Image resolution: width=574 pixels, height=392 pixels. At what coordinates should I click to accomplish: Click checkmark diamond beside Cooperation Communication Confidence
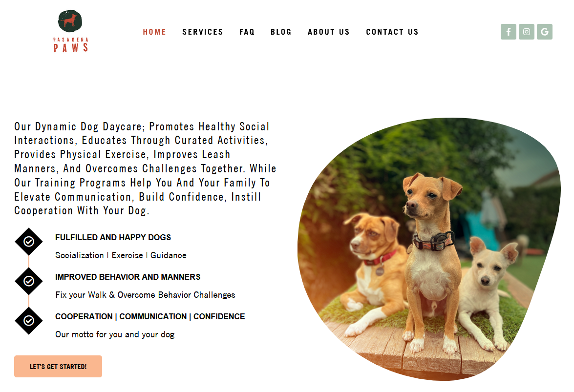coord(28,321)
